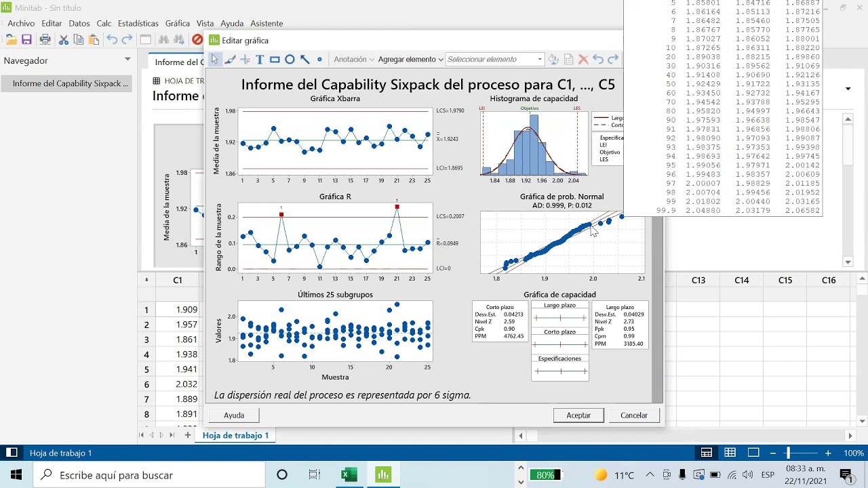The height and width of the screenshot is (488, 868).
Task: Redo edit in the graph editor toolbar
Action: pos(613,60)
